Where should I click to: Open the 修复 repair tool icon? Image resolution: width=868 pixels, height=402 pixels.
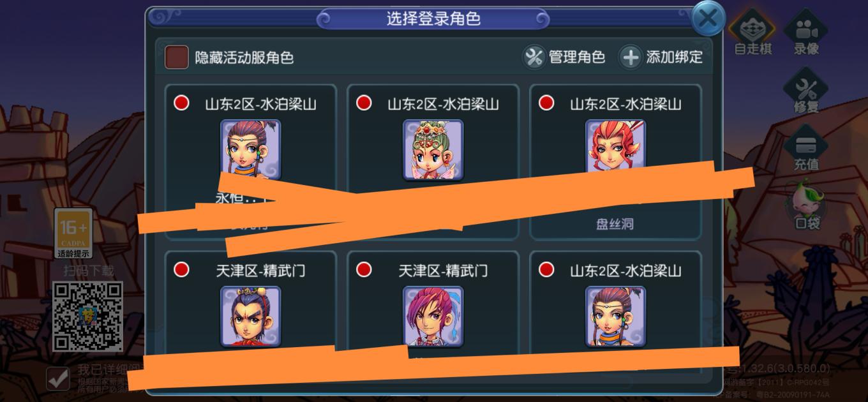805,89
